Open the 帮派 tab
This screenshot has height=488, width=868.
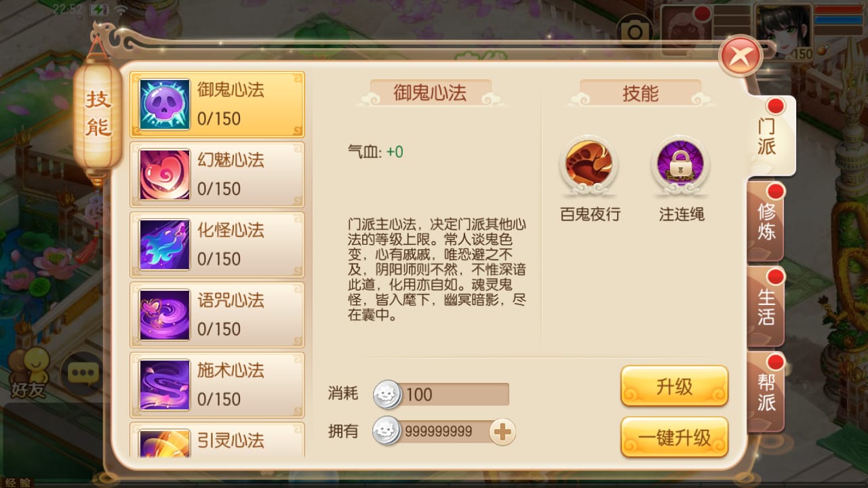click(766, 392)
